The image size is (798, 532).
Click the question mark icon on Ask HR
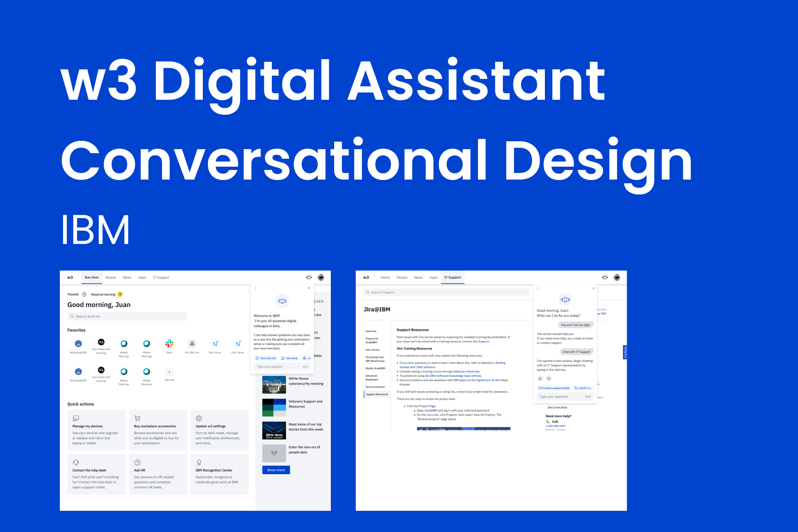[x=138, y=462]
